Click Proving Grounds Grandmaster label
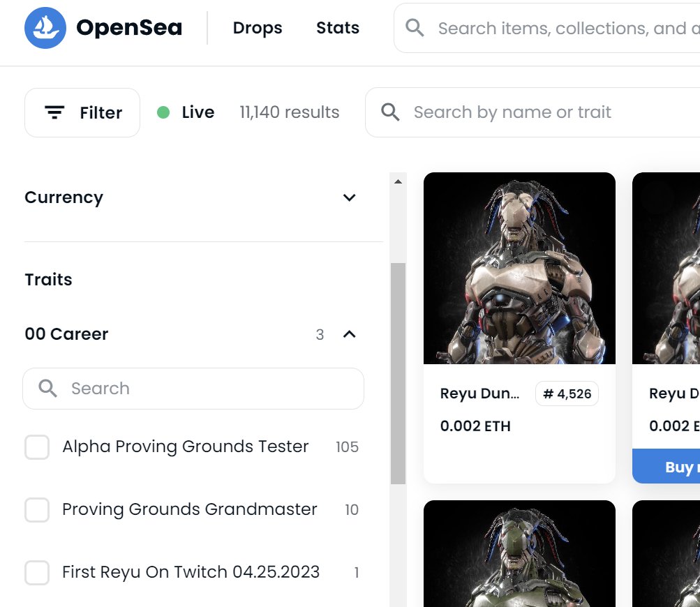The height and width of the screenshot is (607, 700). coord(190,509)
